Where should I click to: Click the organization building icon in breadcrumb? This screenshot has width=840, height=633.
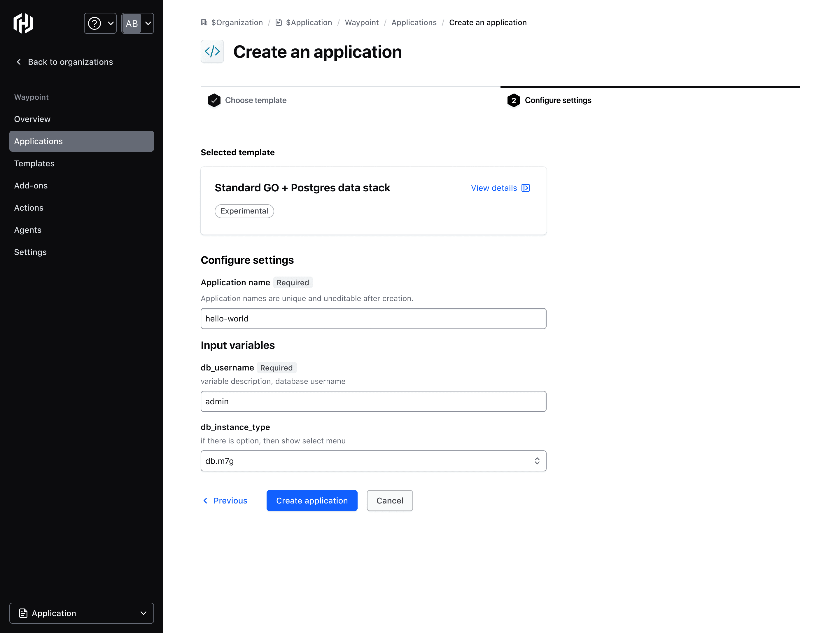point(204,22)
